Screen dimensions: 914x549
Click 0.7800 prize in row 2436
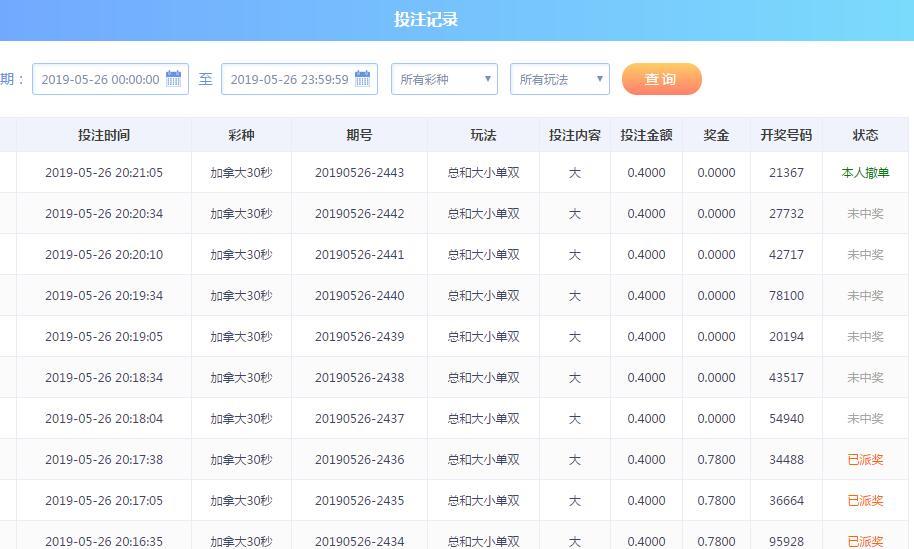(716, 460)
